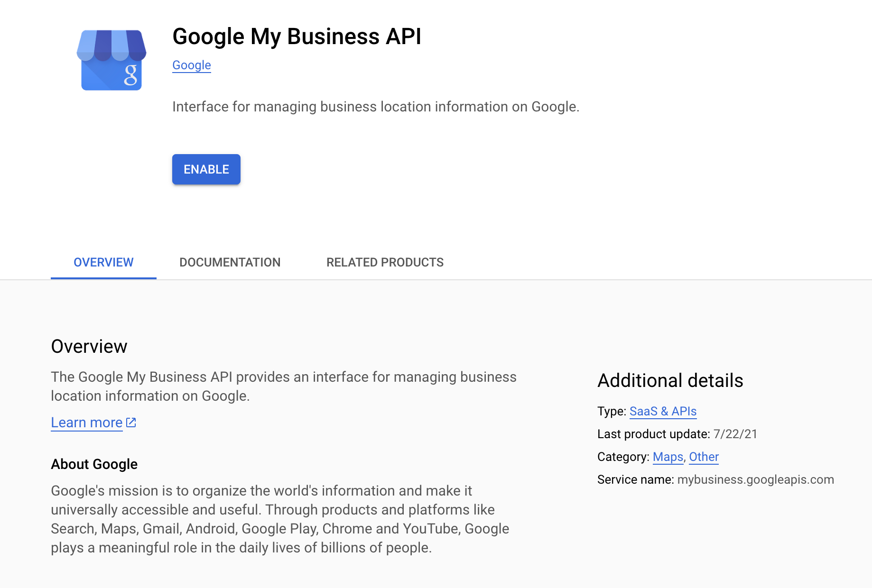Click the tagline 'Interface for managing business location information'
This screenshot has width=872, height=588.
[376, 107]
